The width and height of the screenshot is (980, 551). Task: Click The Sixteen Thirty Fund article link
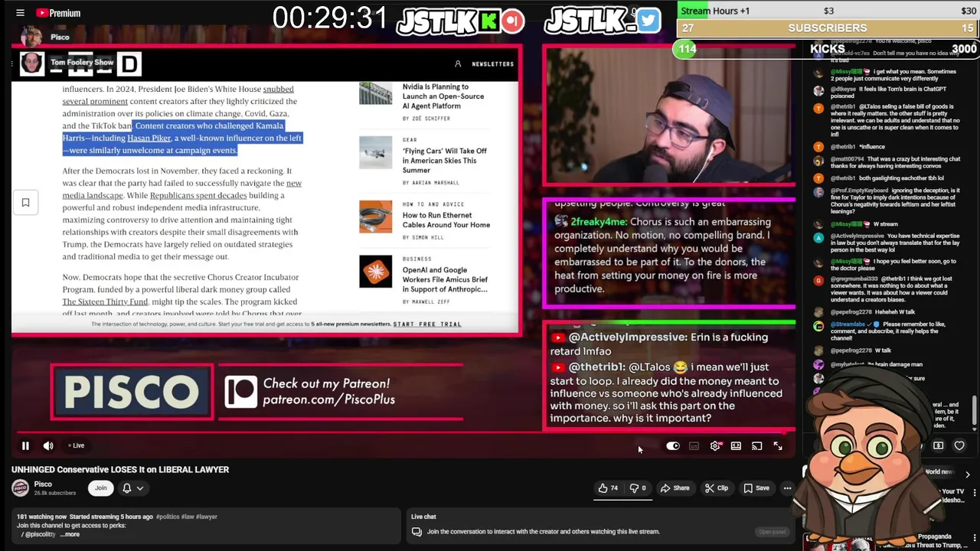105,302
